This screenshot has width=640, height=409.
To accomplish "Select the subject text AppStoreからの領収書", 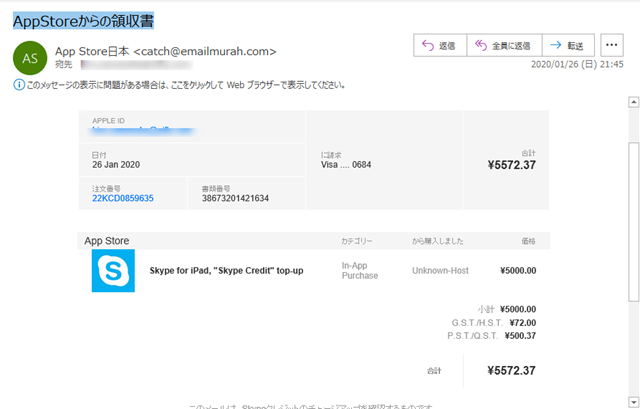I will point(83,21).
